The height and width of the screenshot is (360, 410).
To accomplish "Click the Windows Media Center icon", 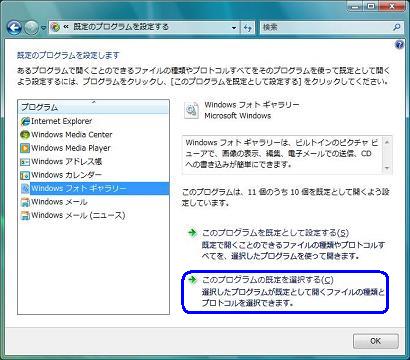I will coord(25,135).
